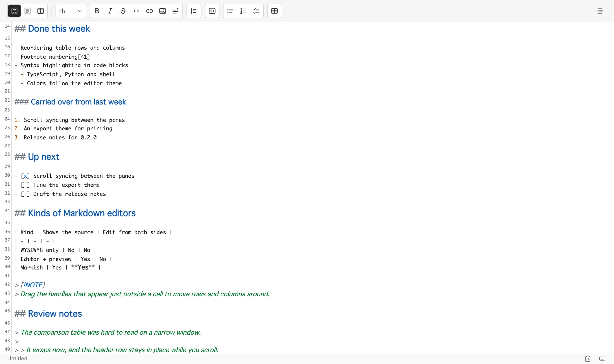The height and width of the screenshot is (364, 614).
Task: Click the bold **Yes** table cell
Action: tap(83, 267)
